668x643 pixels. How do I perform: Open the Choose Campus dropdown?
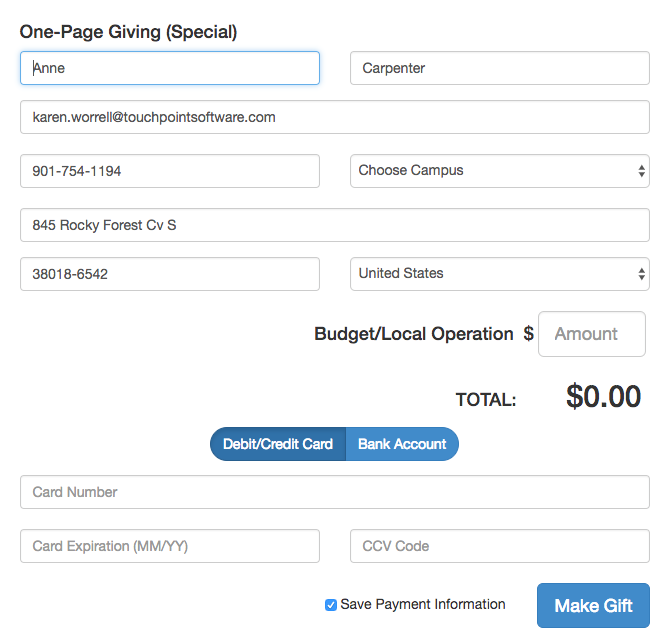[x=500, y=171]
